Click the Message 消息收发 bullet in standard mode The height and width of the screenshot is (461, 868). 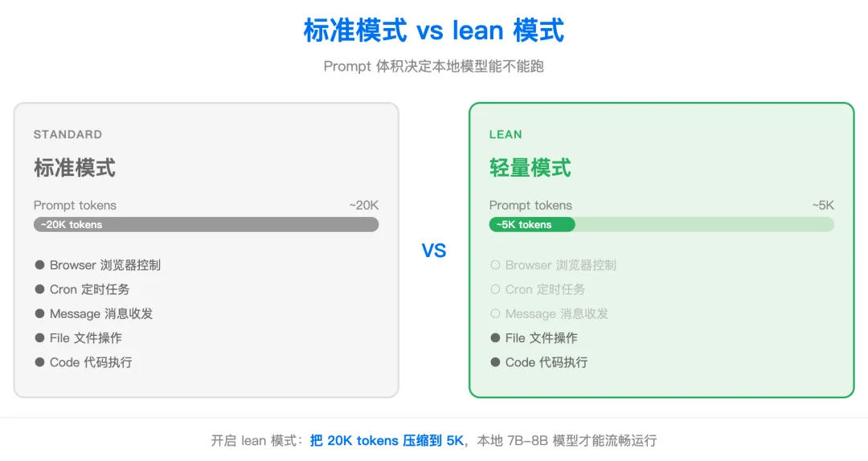tap(39, 314)
